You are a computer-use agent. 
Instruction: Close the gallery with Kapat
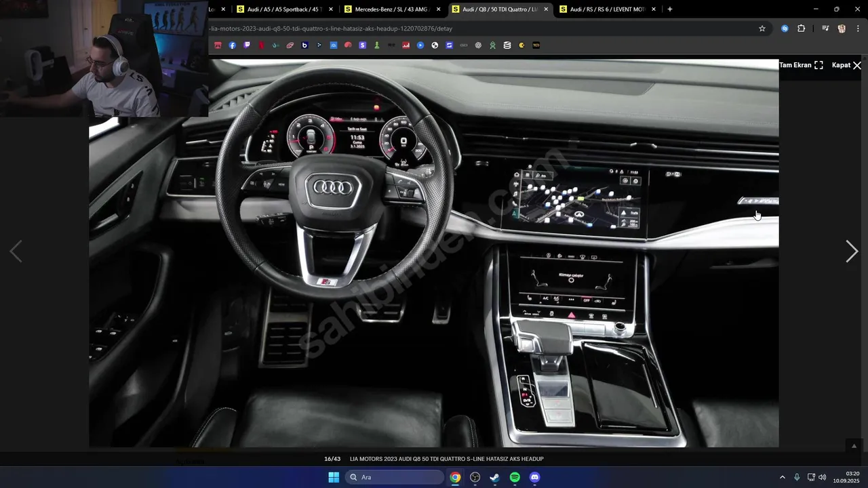pyautogui.click(x=846, y=65)
